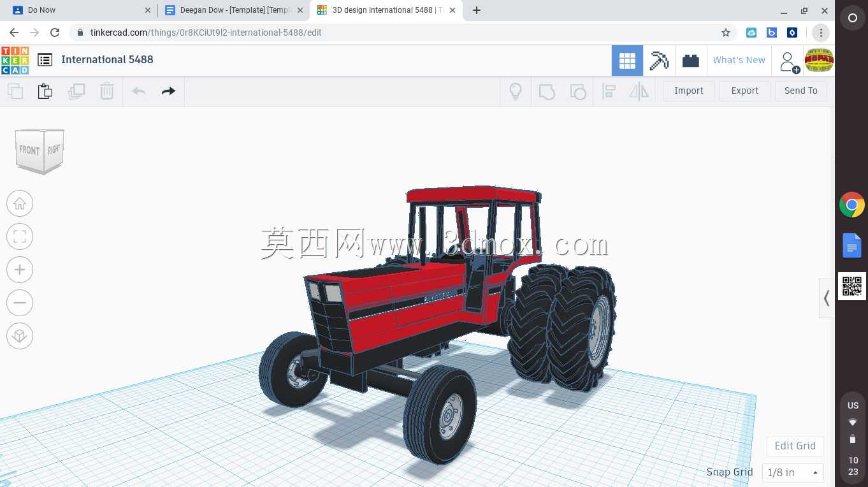Screen dimensions: 868x487
Task: Open the Tinkercad logo home link
Action: [x=15, y=60]
